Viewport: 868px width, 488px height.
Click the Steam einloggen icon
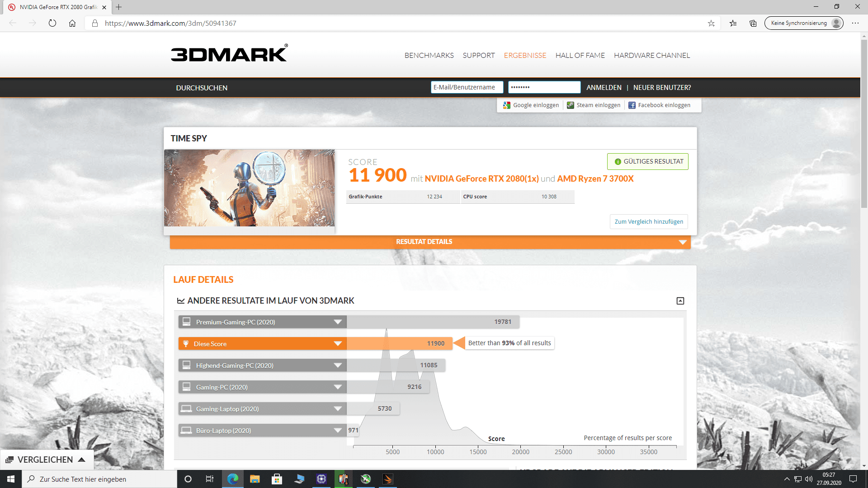[x=571, y=105]
